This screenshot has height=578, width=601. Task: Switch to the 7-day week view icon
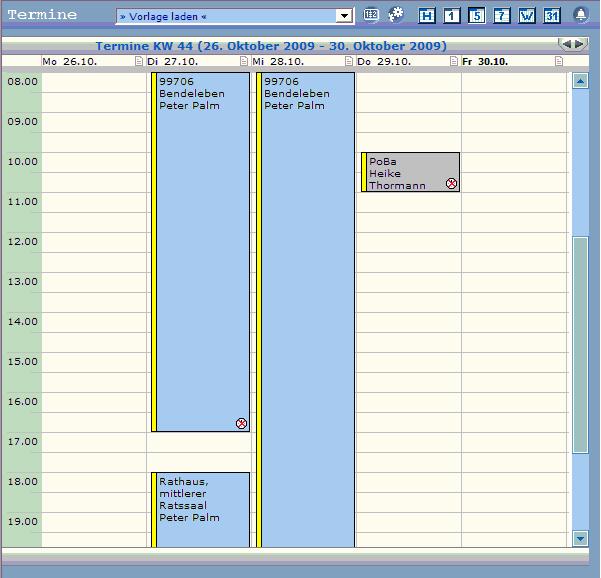(502, 15)
